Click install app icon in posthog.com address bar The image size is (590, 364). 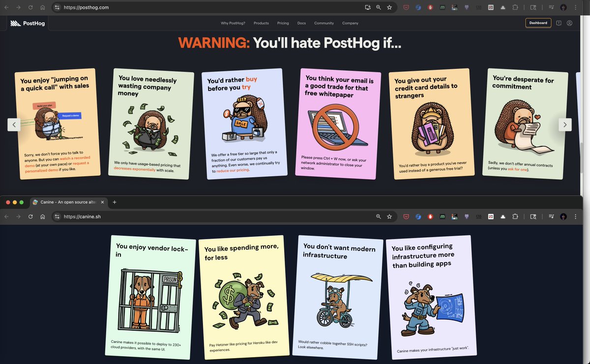coord(367,7)
